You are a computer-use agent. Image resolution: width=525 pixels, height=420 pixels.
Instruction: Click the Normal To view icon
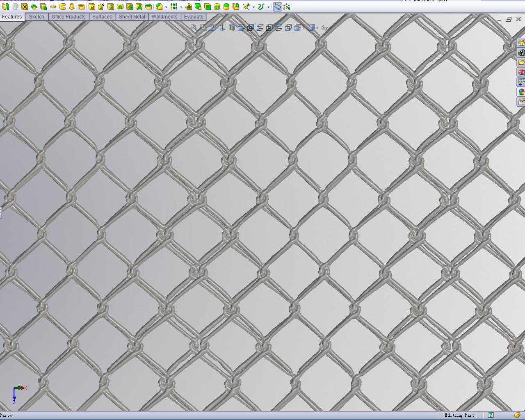point(222,27)
